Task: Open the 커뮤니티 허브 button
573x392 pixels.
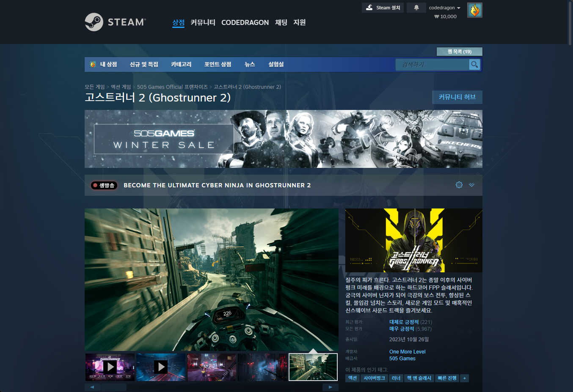Action: click(x=457, y=97)
